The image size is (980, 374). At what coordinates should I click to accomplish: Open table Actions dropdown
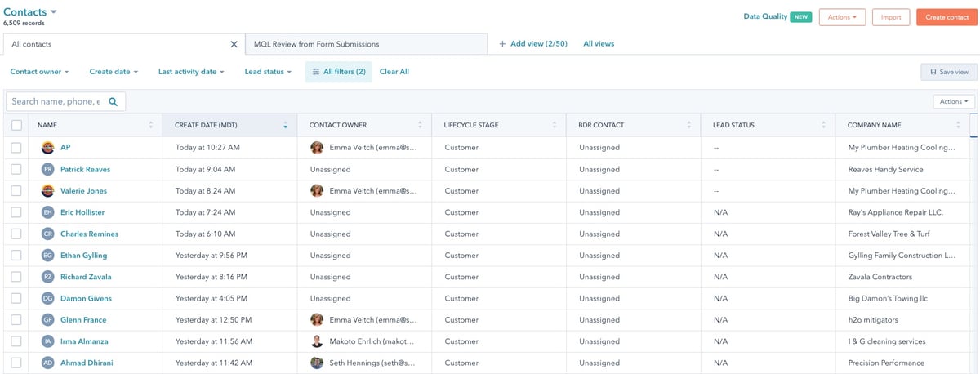(954, 102)
